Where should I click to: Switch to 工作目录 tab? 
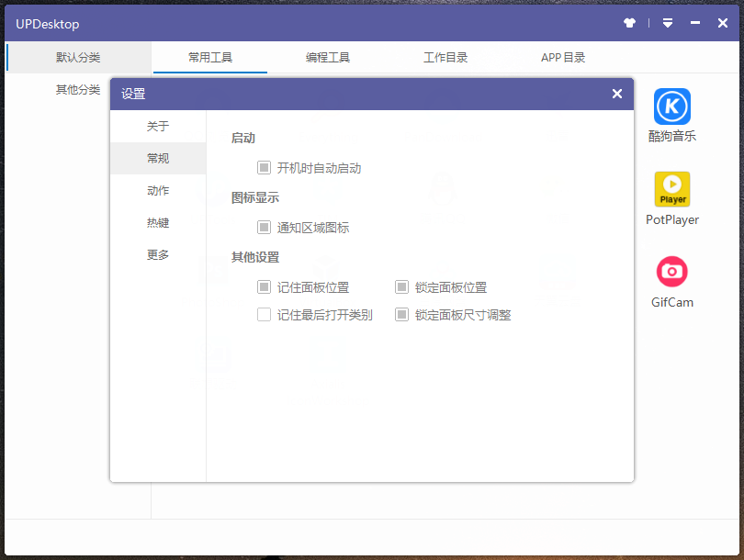coord(445,57)
